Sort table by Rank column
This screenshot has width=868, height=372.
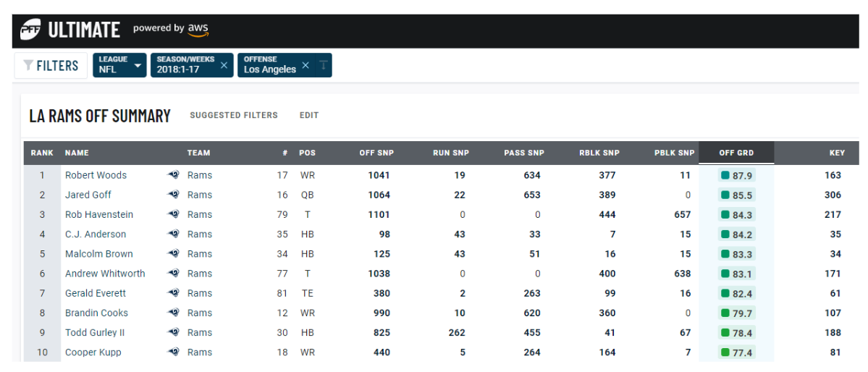[x=42, y=153]
